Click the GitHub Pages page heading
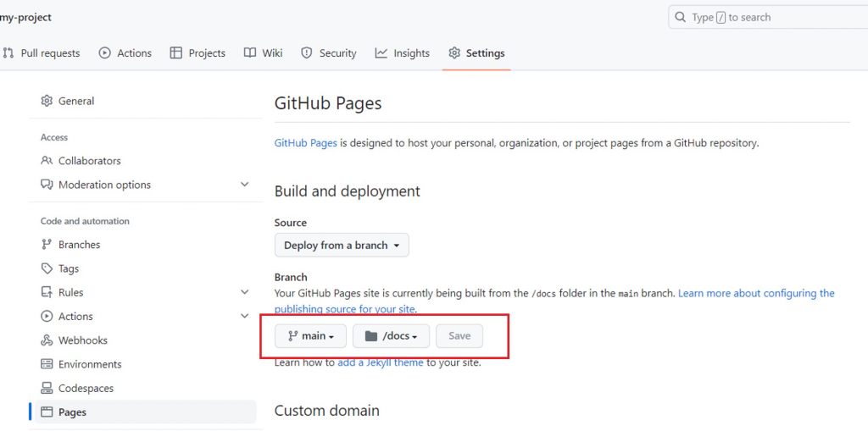 click(328, 103)
